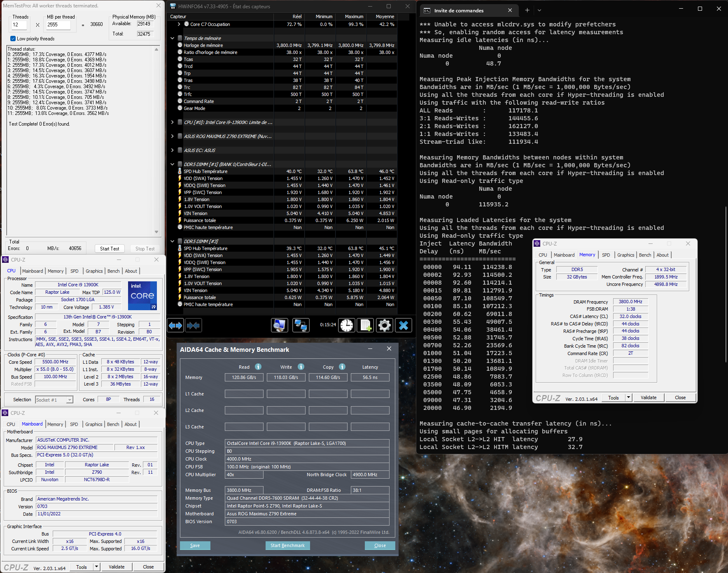Switch to the CPU tab in the CPU-Z Mainboard-tab window
The height and width of the screenshot is (573, 728).
[11, 424]
